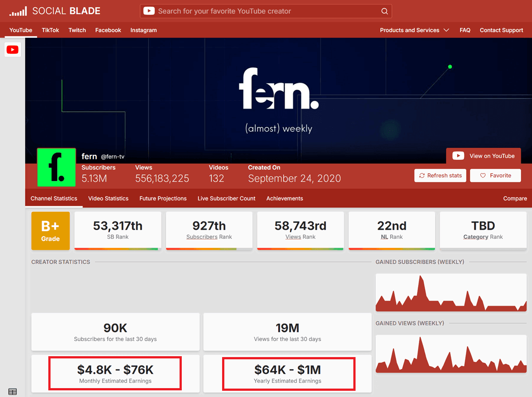Click the 556,183,225 views count
This screenshot has height=397, width=532.
pos(162,178)
